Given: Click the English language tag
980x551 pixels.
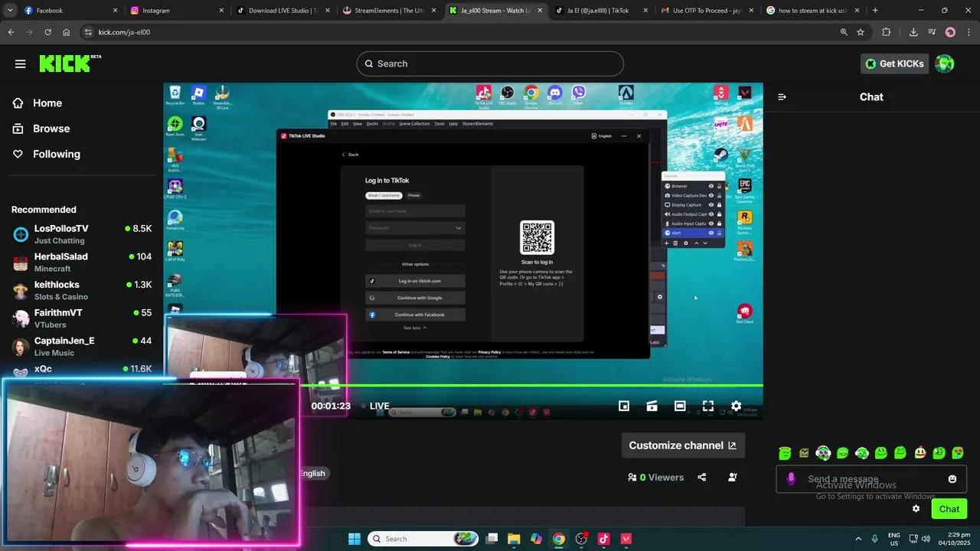Looking at the screenshot, I should pyautogui.click(x=312, y=473).
